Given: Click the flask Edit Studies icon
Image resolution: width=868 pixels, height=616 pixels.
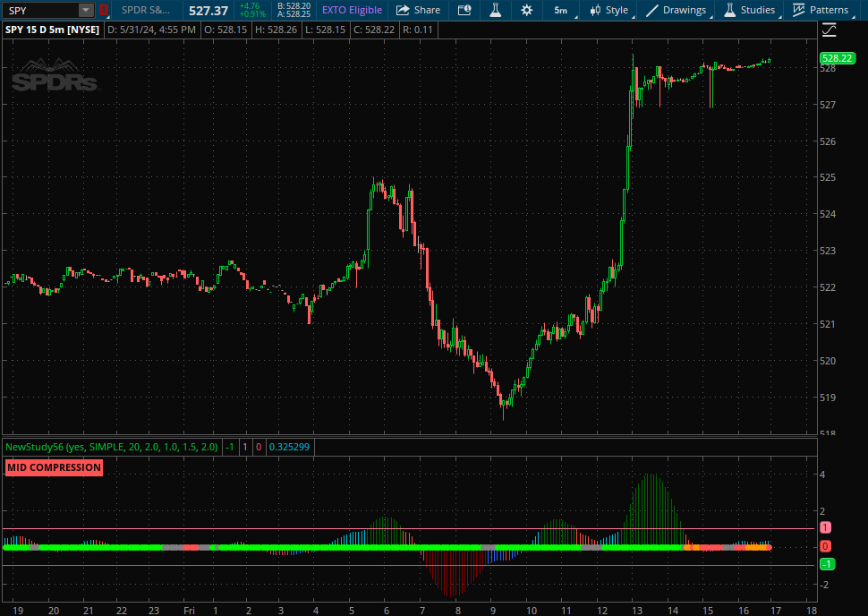Looking at the screenshot, I should 495,10.
